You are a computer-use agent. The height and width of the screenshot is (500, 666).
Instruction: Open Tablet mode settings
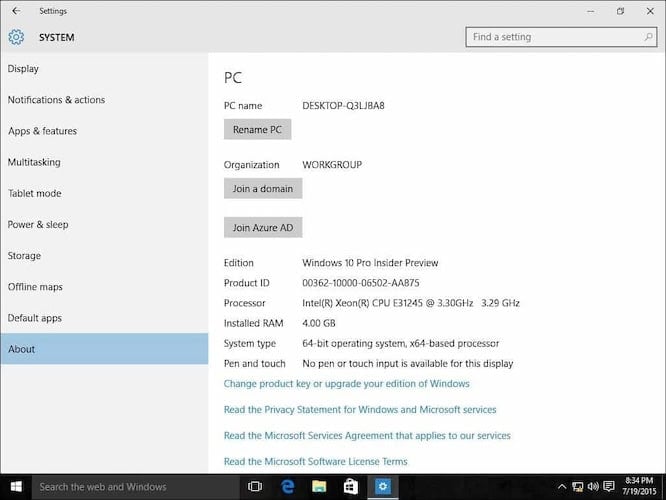104,193
